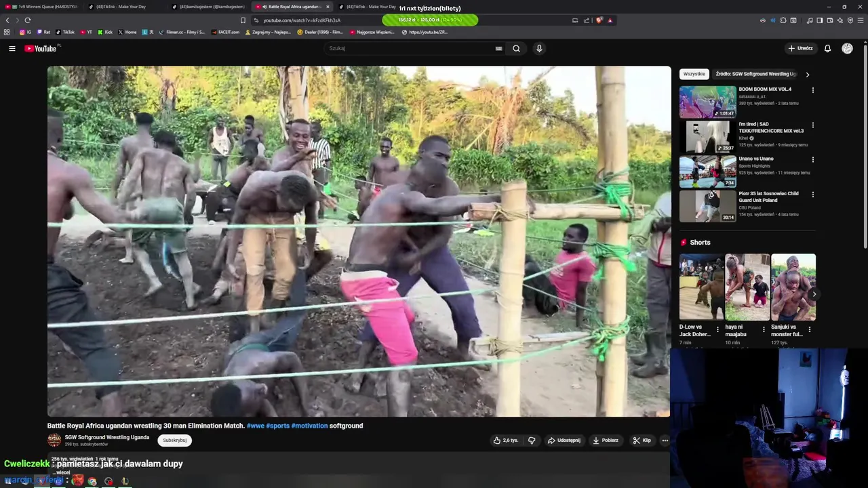Open options for Piotr 35 lat Sosnowiec video
This screenshot has width=868, height=488.
click(813, 195)
